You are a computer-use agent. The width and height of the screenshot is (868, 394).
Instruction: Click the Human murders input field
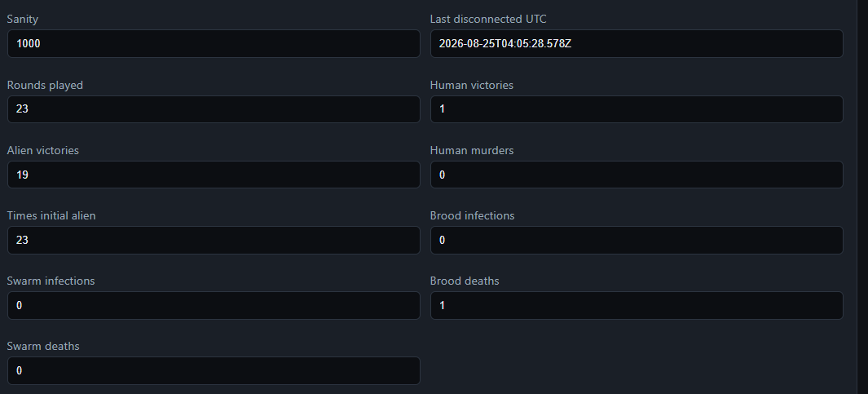[637, 175]
